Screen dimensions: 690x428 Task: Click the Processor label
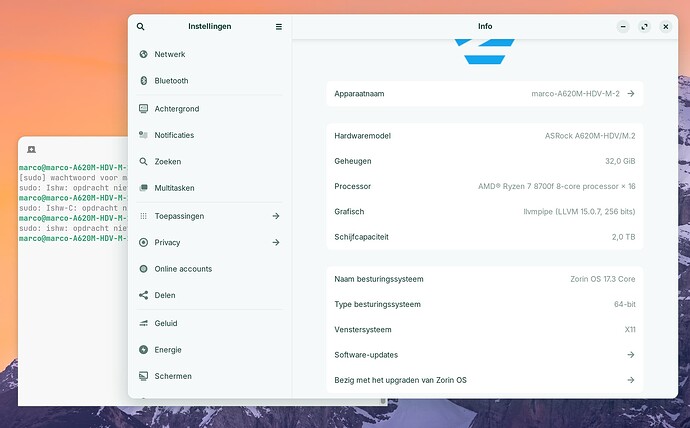point(352,187)
